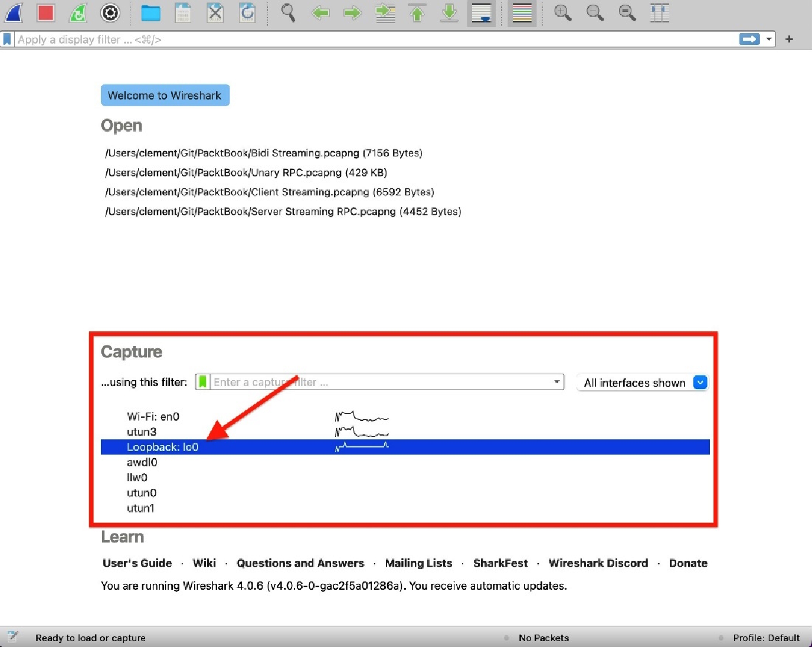The image size is (812, 647).
Task: Restart the current capture
Action: [78, 12]
